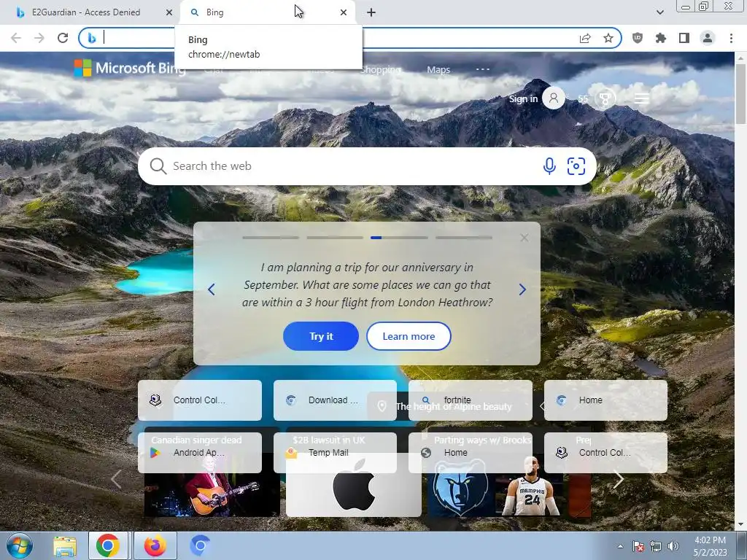
Task: Open the volume speaker tray icon
Action: coord(673,546)
